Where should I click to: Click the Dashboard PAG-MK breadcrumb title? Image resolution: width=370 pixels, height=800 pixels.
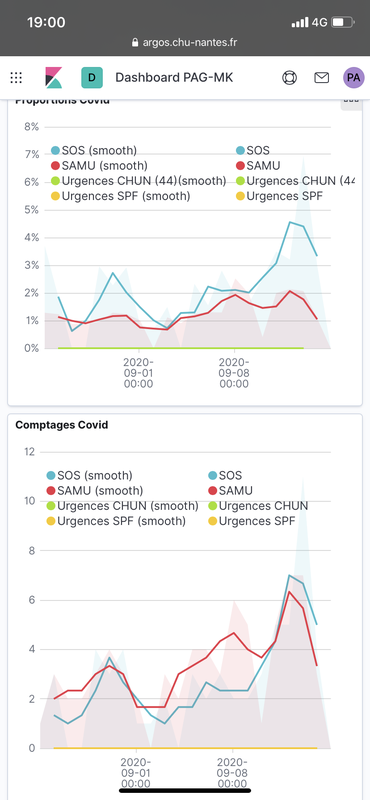click(x=174, y=78)
